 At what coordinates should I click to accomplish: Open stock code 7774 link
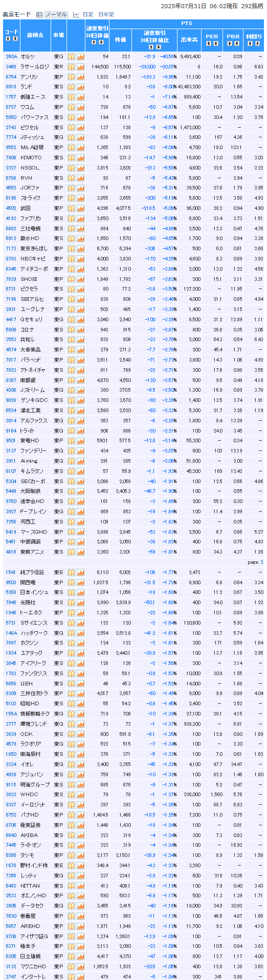click(x=11, y=137)
